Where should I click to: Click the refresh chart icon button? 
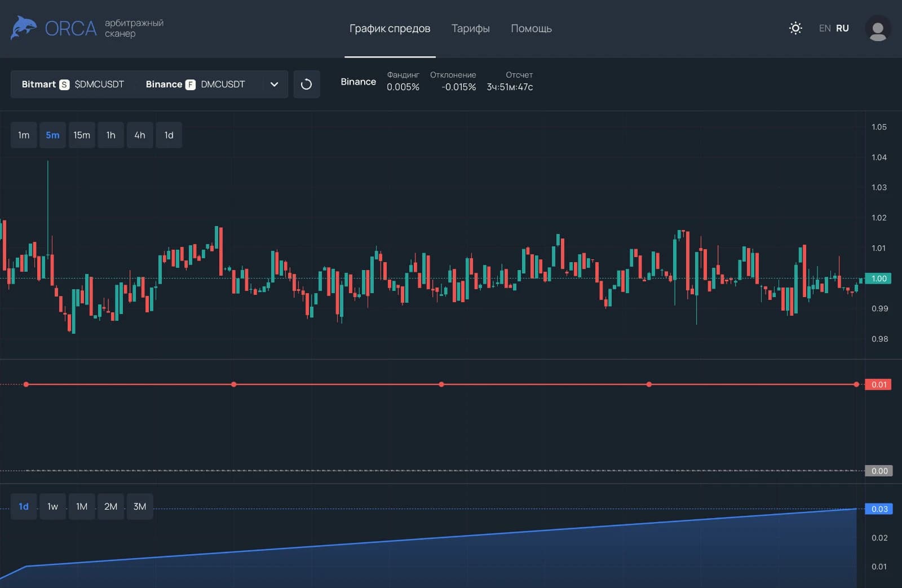click(x=306, y=85)
